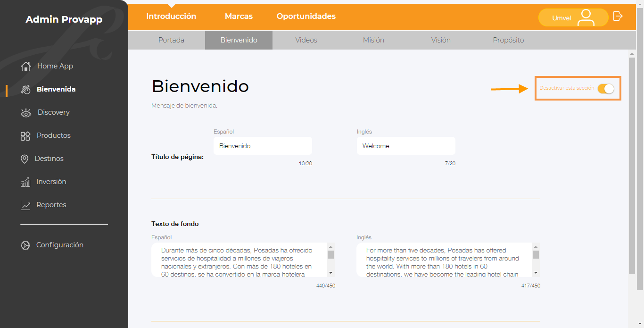Click the Home App house icon
The image size is (644, 328).
(x=26, y=66)
